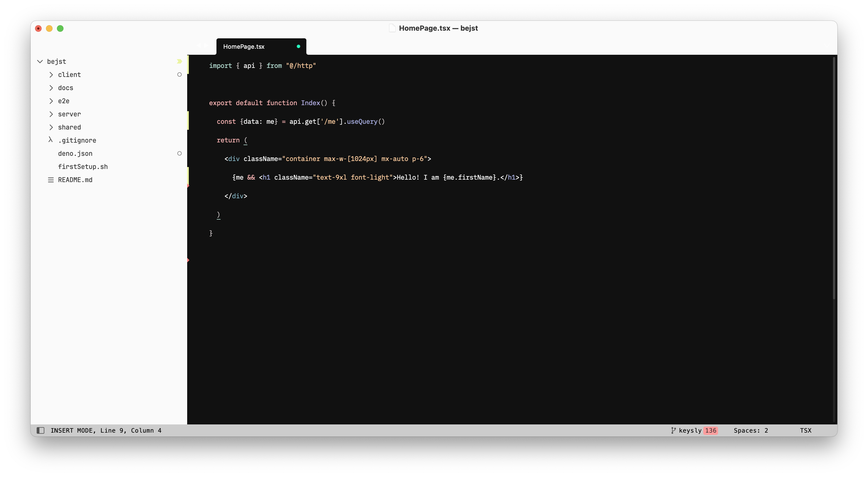The image size is (868, 477).
Task: Click the editor vertical scrollbar
Action: point(834,178)
